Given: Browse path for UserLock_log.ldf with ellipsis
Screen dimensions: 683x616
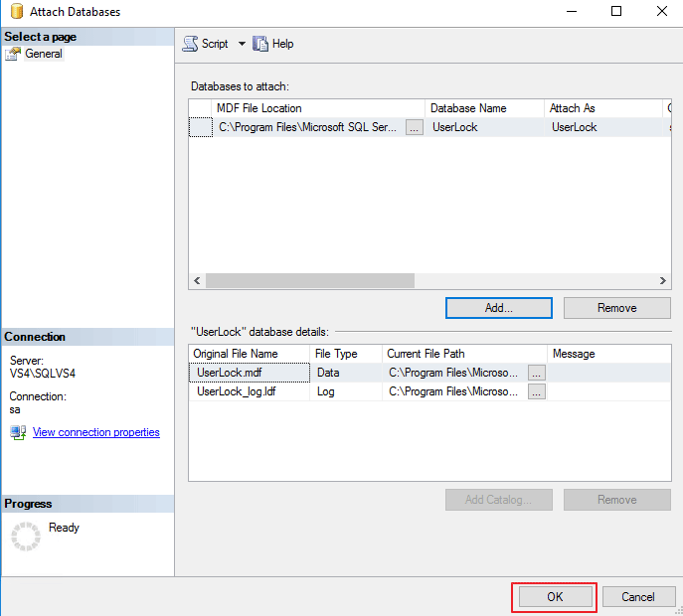Looking at the screenshot, I should pyautogui.click(x=537, y=391).
